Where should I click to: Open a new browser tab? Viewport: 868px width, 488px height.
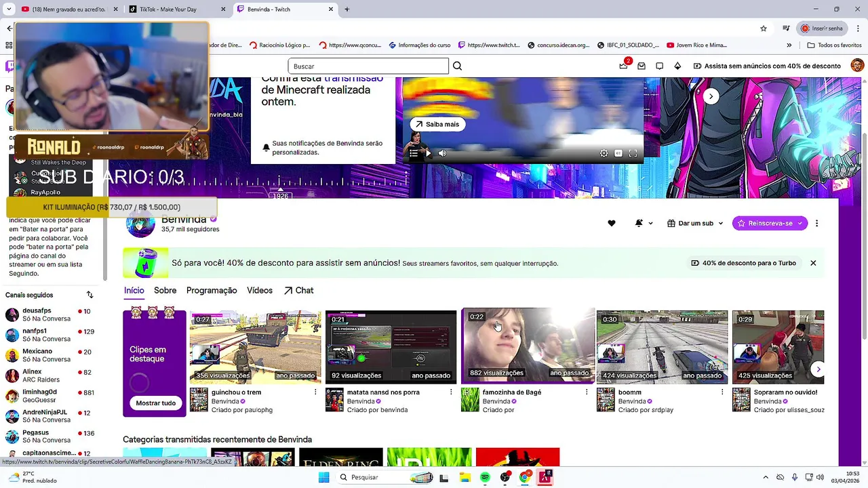click(x=347, y=9)
